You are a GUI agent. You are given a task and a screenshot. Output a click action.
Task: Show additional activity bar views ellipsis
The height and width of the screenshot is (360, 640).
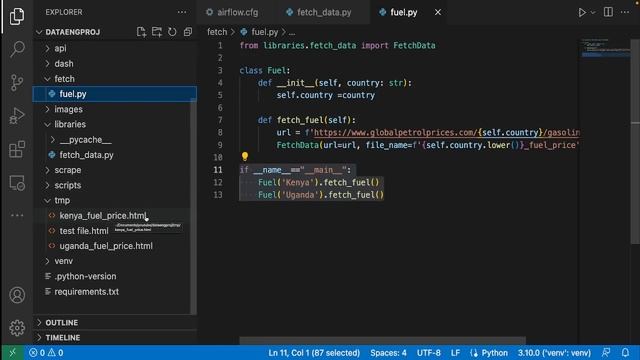click(17, 215)
